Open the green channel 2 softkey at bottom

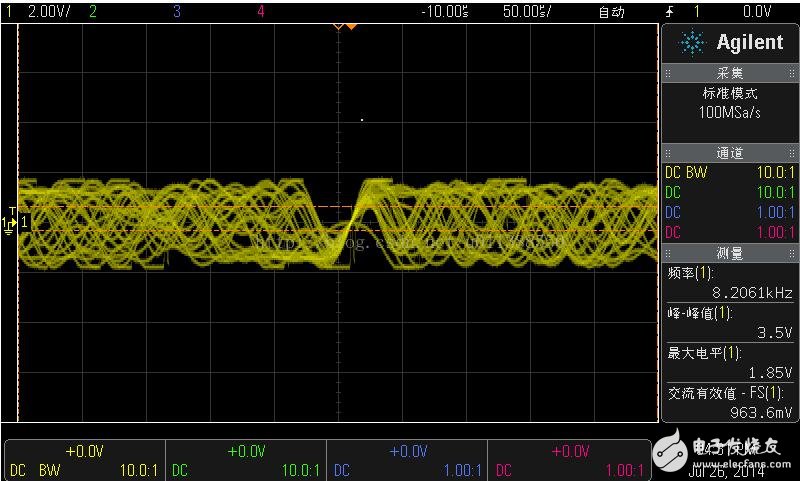pyautogui.click(x=246, y=461)
